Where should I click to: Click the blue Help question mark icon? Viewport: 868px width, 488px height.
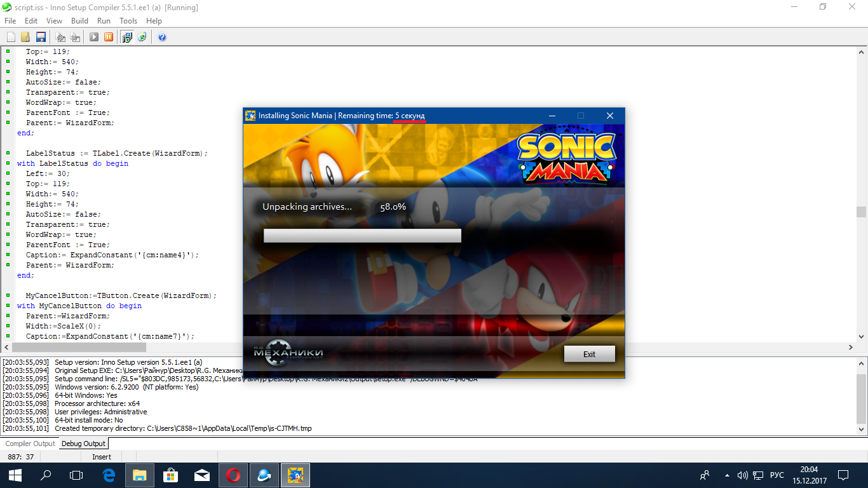[162, 37]
